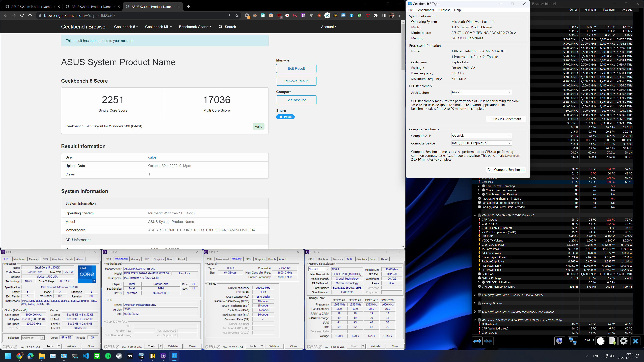Expand the Memory Timings sensor group

pos(475,303)
